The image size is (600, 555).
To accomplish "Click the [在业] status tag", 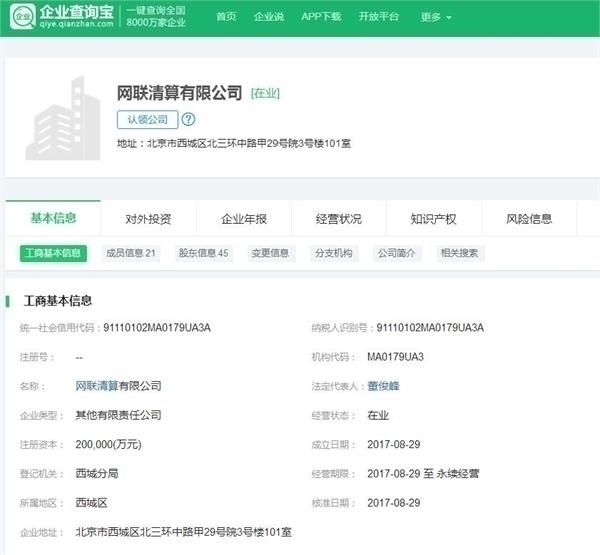I will [x=265, y=93].
